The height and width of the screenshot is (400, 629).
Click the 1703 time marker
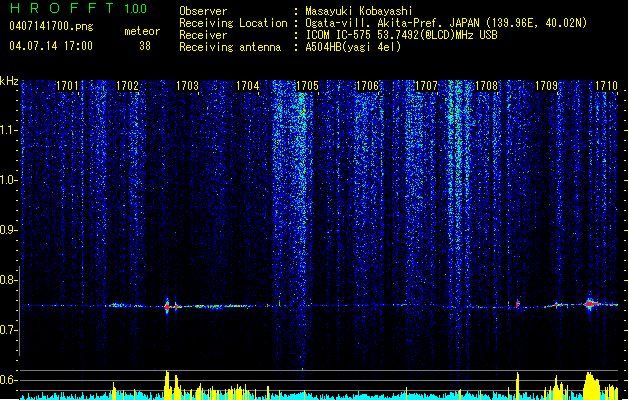pos(187,86)
